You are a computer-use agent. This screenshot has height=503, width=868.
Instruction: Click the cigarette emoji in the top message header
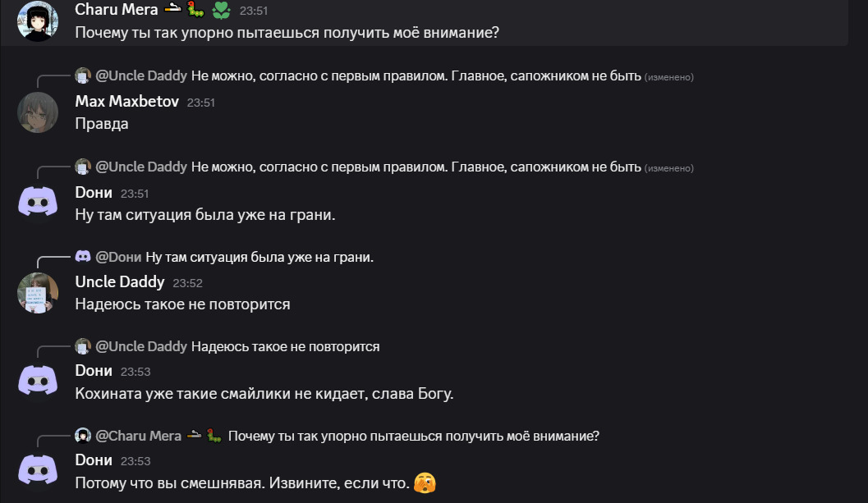coord(172,10)
